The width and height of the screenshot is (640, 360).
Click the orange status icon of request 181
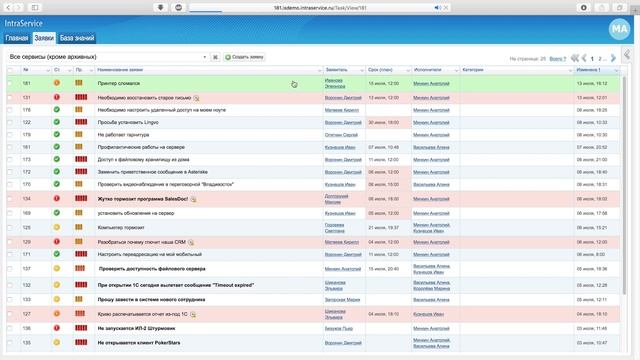click(x=57, y=83)
